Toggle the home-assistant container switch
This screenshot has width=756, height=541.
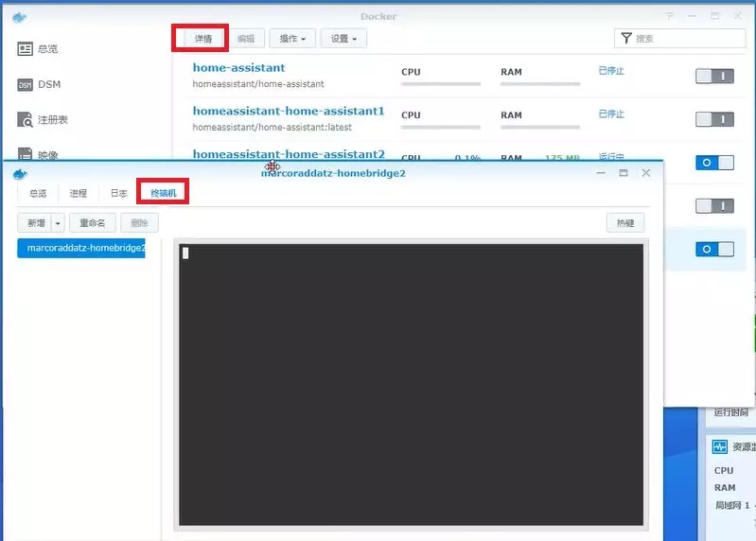(714, 76)
